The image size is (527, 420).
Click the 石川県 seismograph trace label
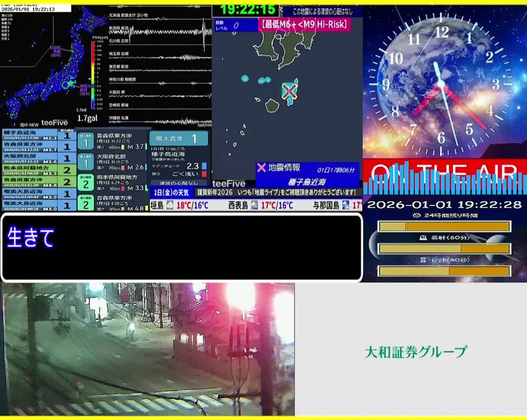pyautogui.click(x=118, y=41)
